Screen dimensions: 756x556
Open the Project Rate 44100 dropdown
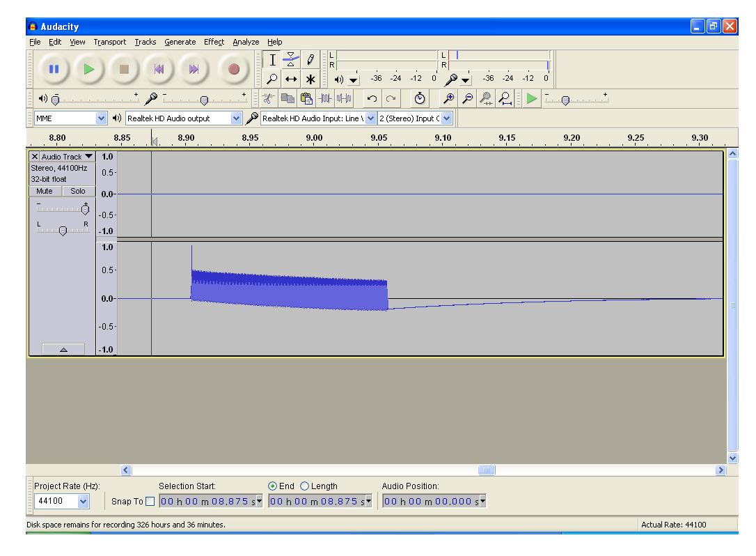tap(84, 502)
